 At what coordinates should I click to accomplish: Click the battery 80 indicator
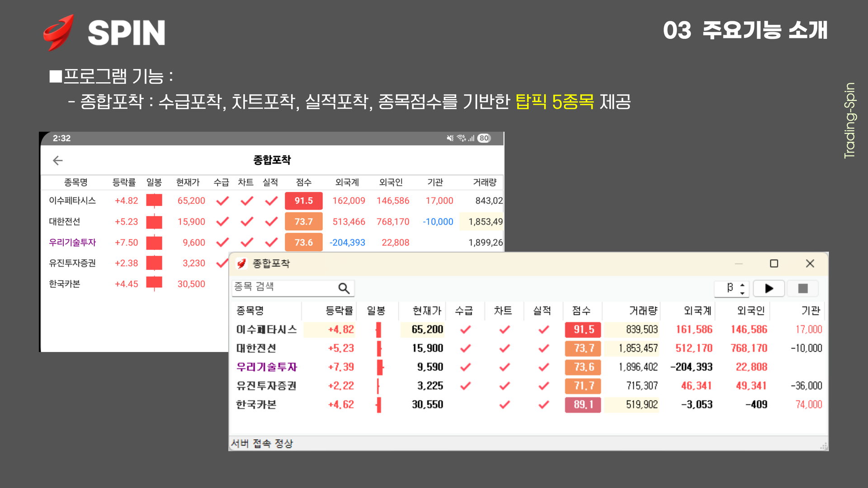tap(484, 138)
